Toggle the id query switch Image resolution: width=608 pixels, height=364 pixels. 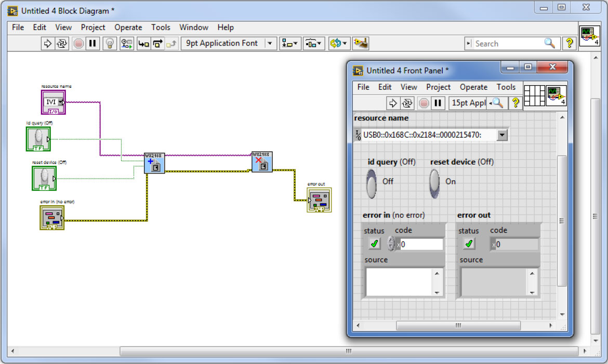point(372,183)
